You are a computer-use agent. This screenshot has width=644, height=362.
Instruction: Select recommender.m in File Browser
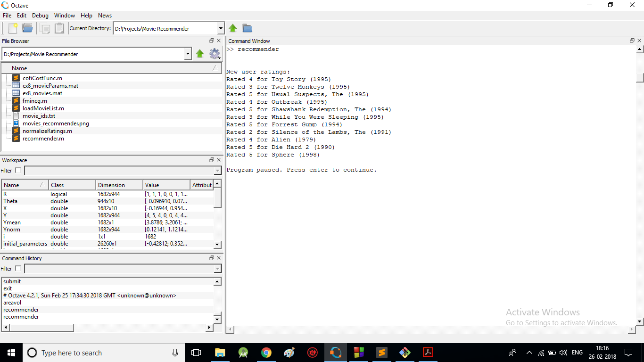point(43,139)
